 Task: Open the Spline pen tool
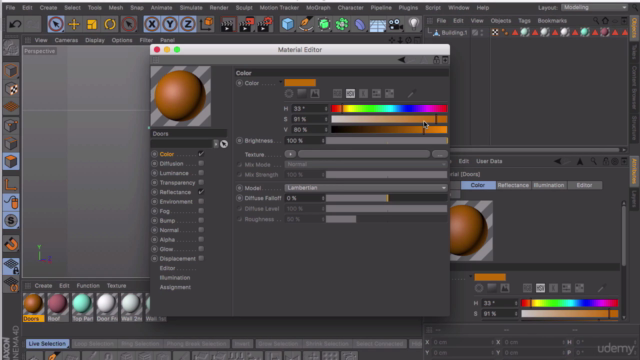[306, 24]
